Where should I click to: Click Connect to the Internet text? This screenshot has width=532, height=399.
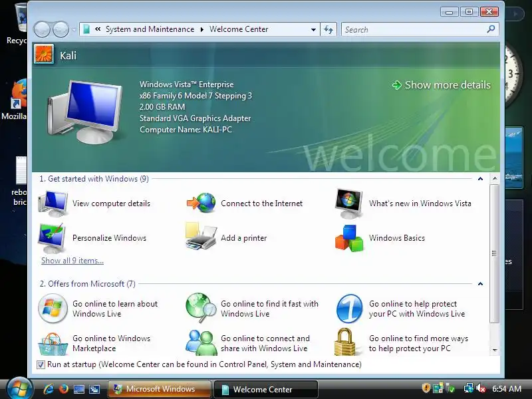(x=261, y=203)
